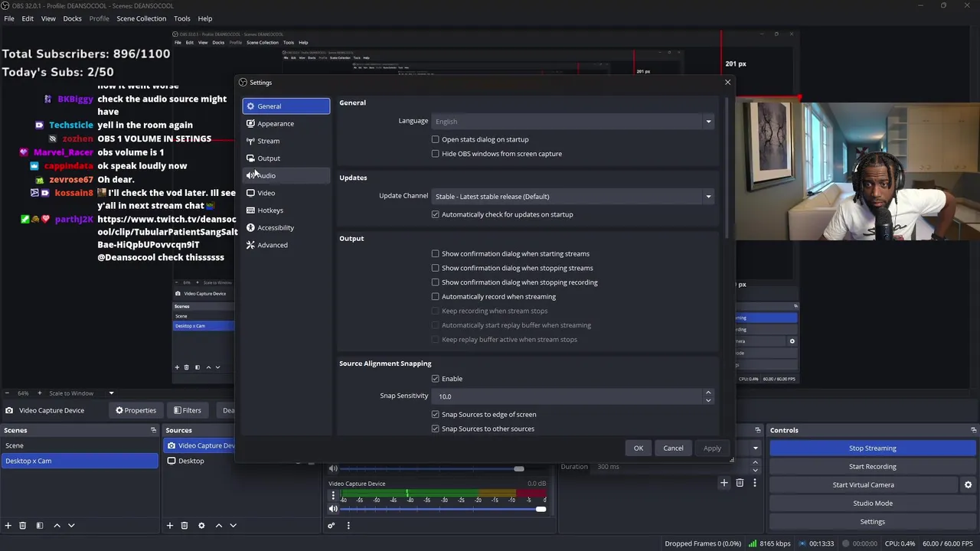Move scene down with arrow icon
Image resolution: width=980 pixels, height=551 pixels.
71,526
